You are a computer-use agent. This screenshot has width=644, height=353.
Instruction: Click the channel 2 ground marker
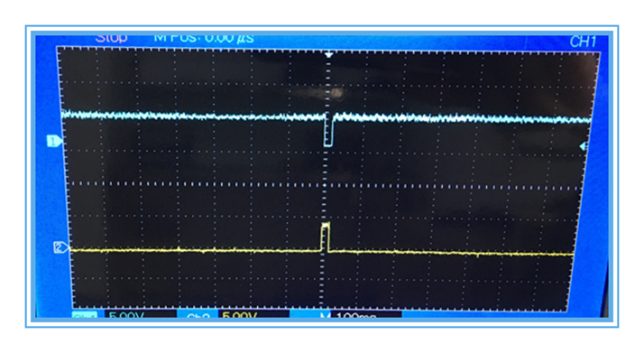click(x=61, y=247)
